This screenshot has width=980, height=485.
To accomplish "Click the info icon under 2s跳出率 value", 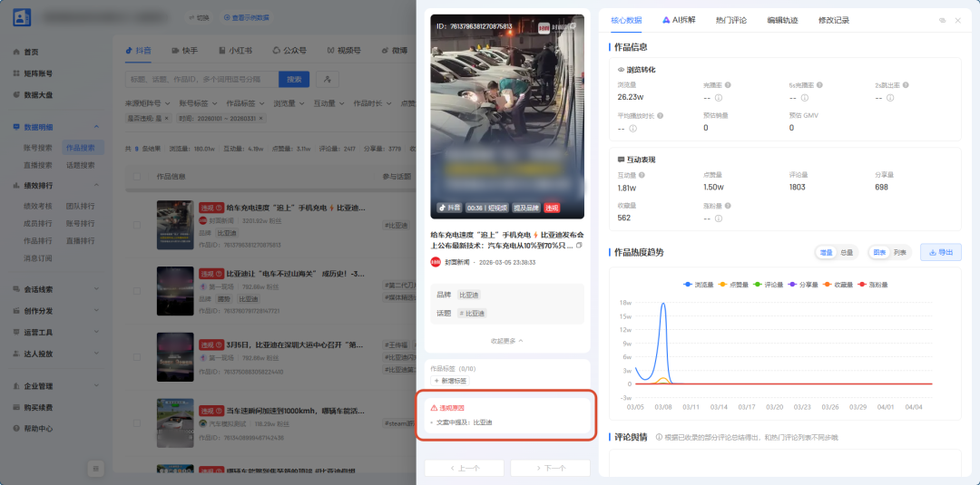I will tap(891, 97).
